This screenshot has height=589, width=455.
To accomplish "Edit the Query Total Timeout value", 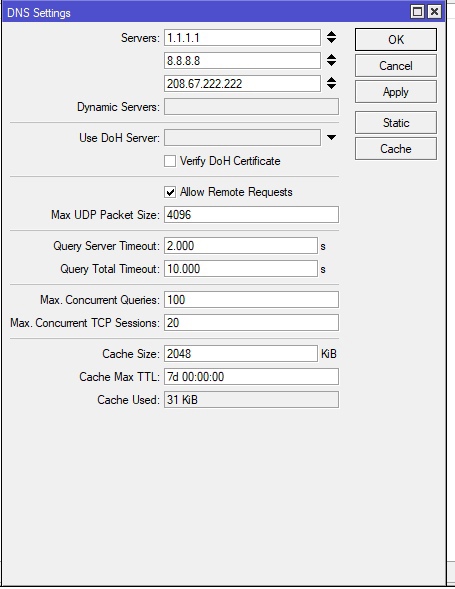I will [x=241, y=269].
